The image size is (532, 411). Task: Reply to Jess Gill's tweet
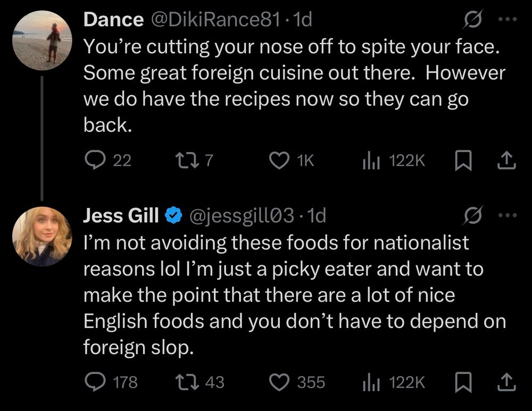click(x=95, y=381)
